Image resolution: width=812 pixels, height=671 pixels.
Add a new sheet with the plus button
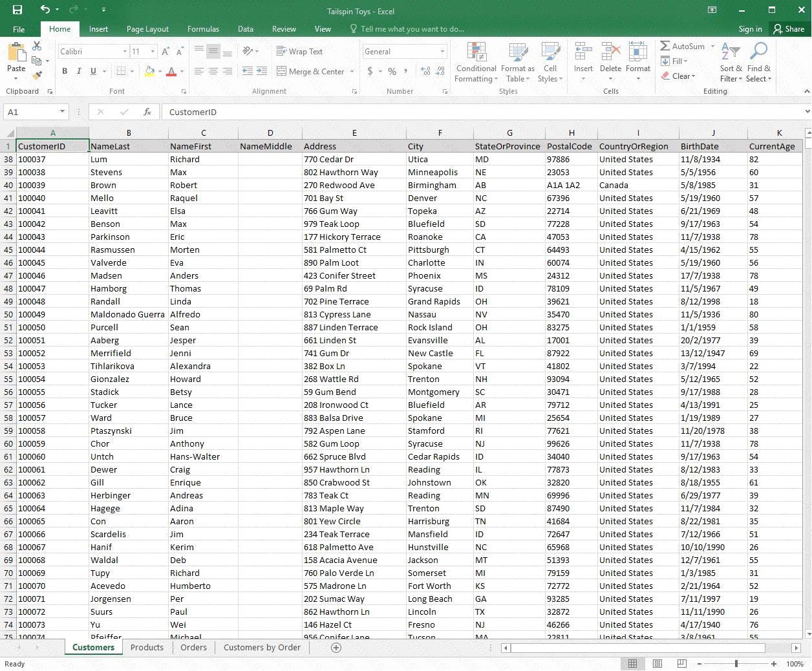(x=336, y=647)
